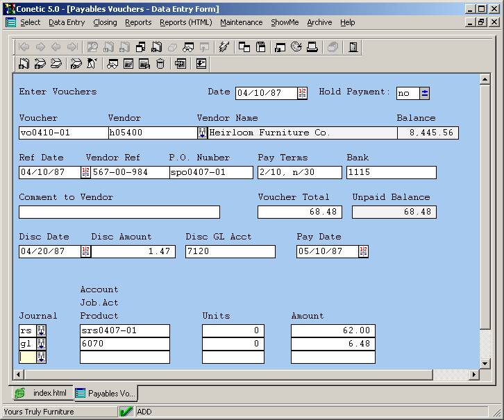Click the Comment to Vendor field
504x420 pixels.
pyautogui.click(x=119, y=212)
